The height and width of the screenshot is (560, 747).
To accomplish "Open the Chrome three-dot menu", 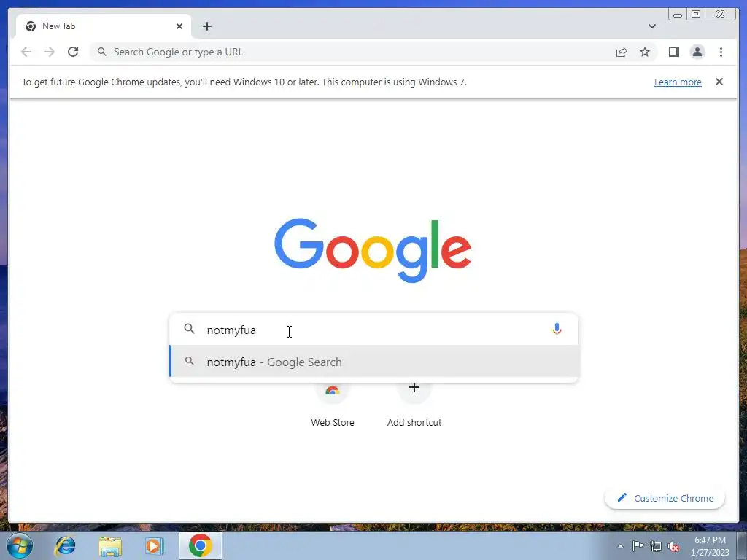I will (721, 52).
